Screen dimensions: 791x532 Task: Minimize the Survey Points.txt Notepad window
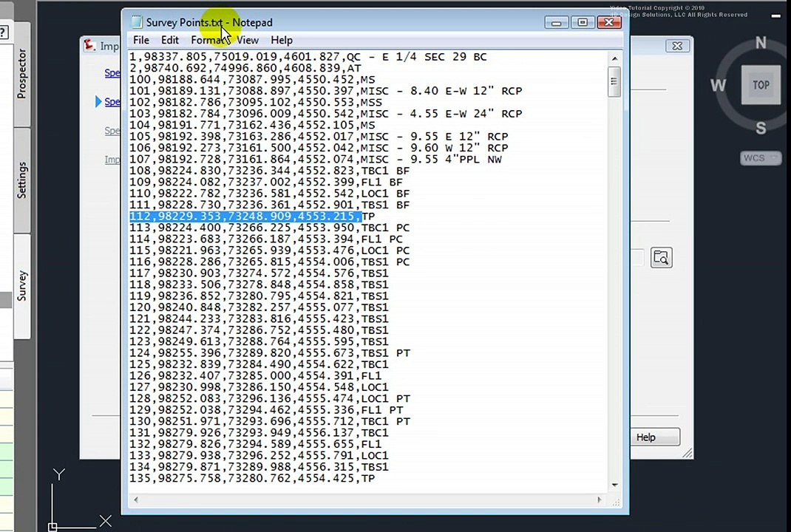[557, 23]
